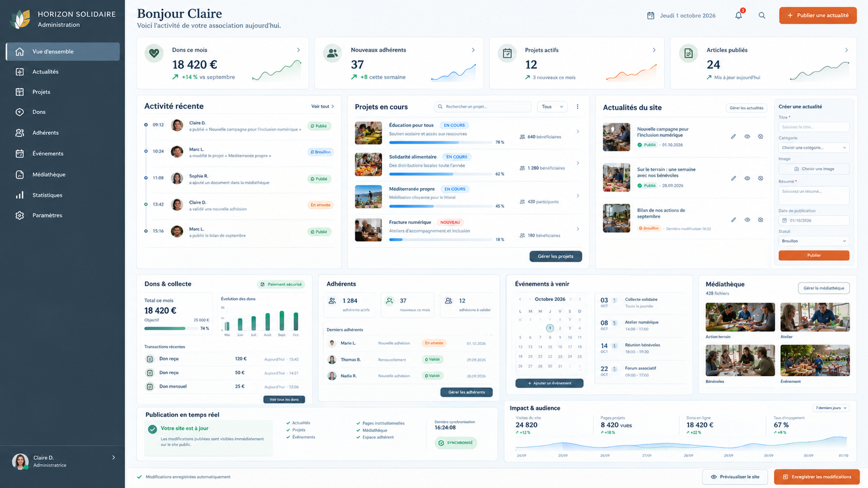Click the bar-chart icon next to Statistiques
The height and width of the screenshot is (488, 868).
click(20, 195)
